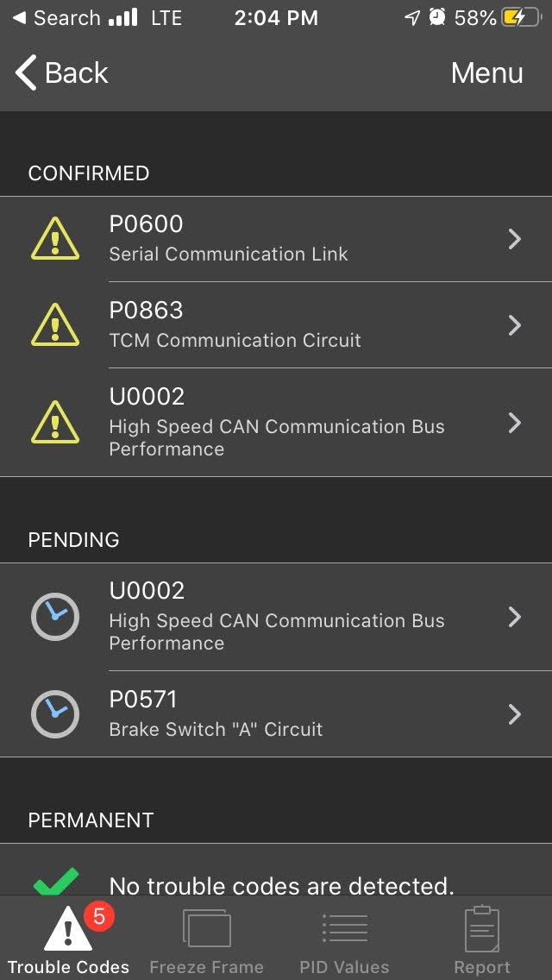Expand P0571 Brake Switch Circuit details
The width and height of the screenshot is (552, 980).
pyautogui.click(x=515, y=714)
